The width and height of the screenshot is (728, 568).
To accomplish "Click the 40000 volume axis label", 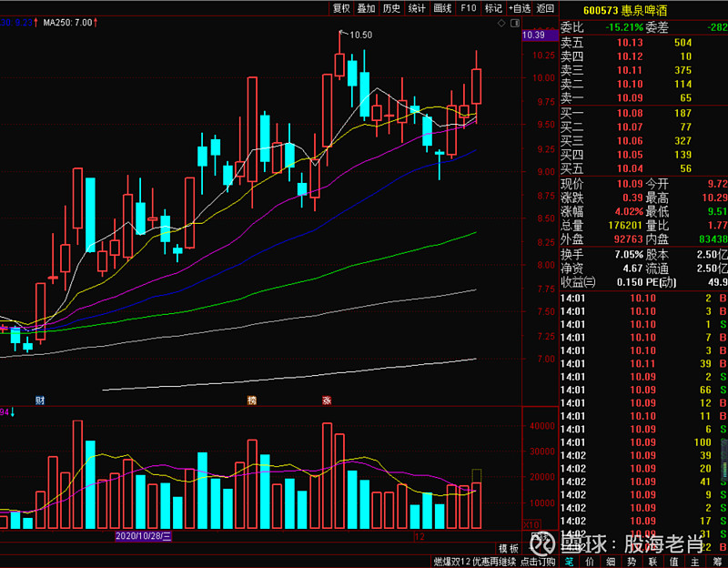I will (x=542, y=426).
